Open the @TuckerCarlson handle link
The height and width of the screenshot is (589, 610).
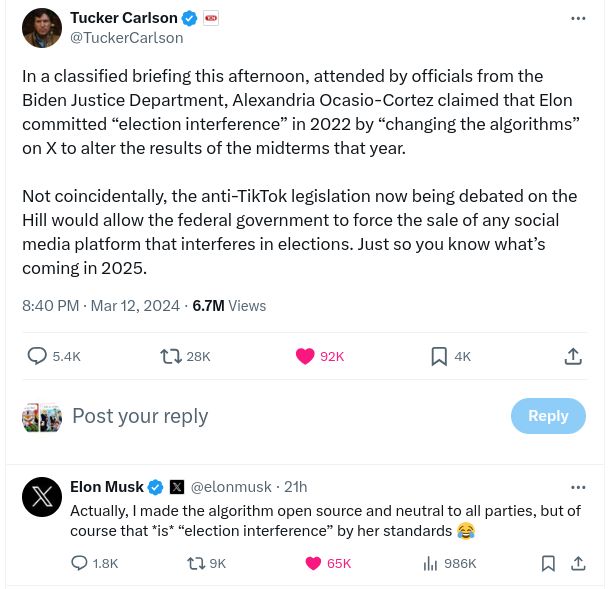tap(126, 37)
